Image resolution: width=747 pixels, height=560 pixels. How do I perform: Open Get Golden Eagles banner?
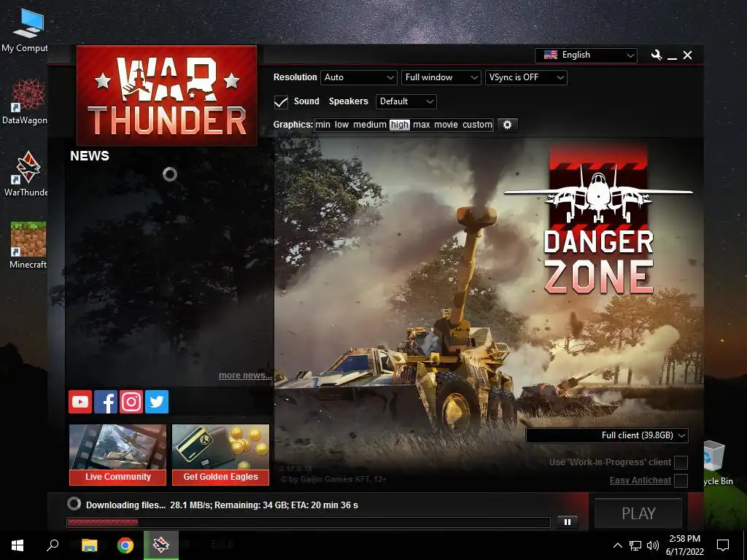coord(220,455)
